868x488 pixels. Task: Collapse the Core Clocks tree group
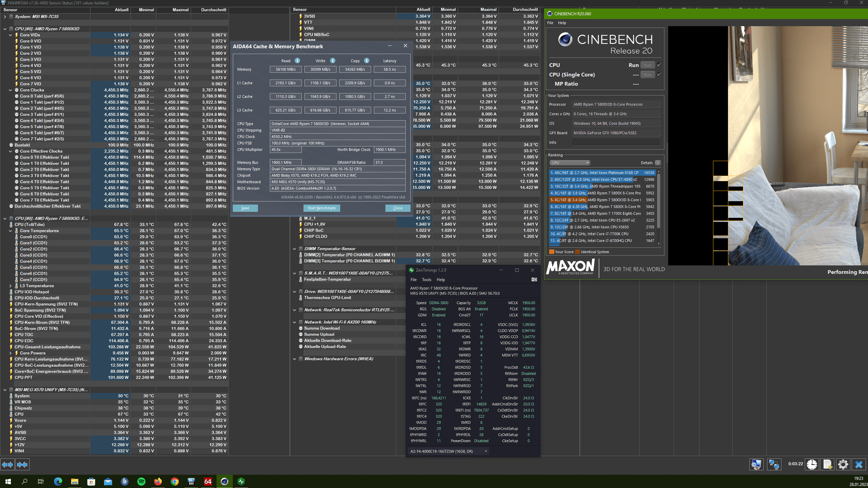coord(11,90)
